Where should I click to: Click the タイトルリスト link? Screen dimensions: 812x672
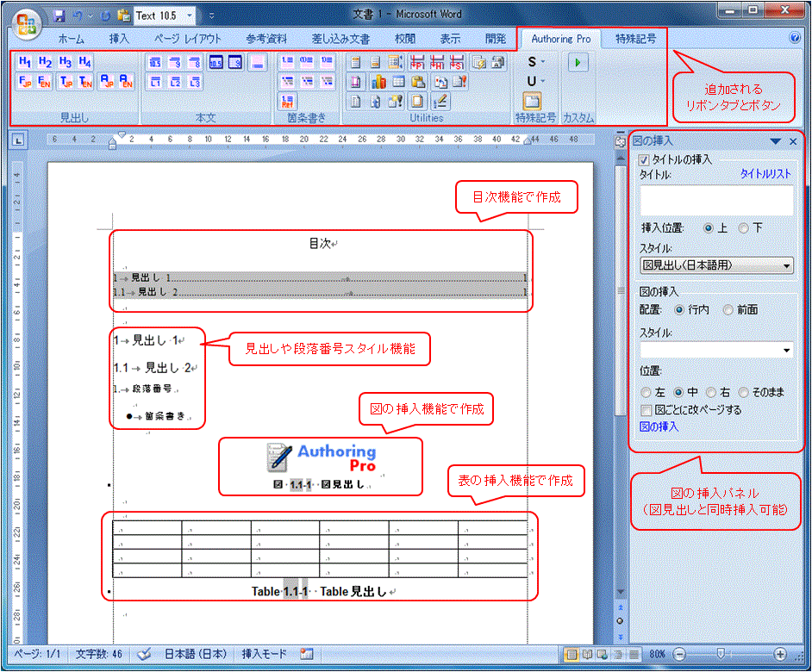point(765,174)
